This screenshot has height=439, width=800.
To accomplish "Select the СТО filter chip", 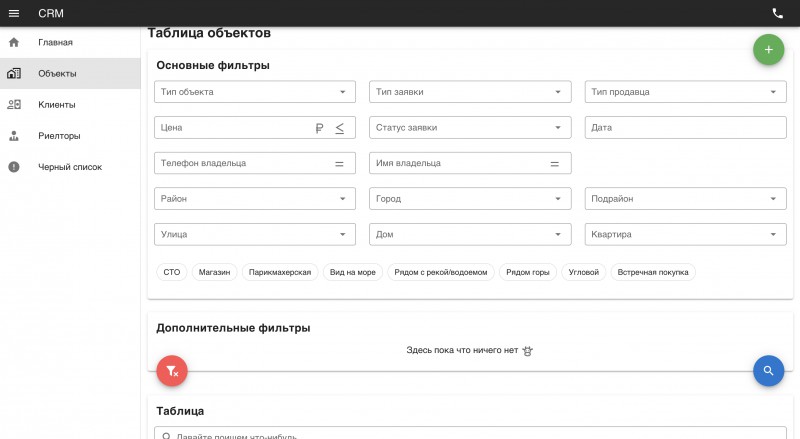I will coord(171,272).
